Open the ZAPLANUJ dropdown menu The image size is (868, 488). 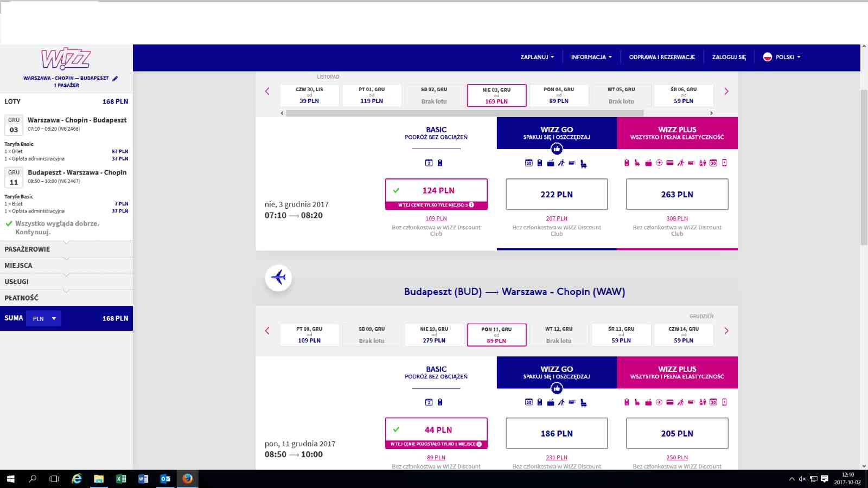537,57
